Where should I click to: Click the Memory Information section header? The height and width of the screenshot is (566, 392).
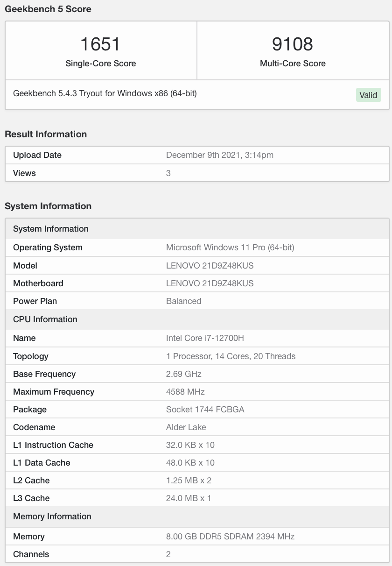(52, 516)
